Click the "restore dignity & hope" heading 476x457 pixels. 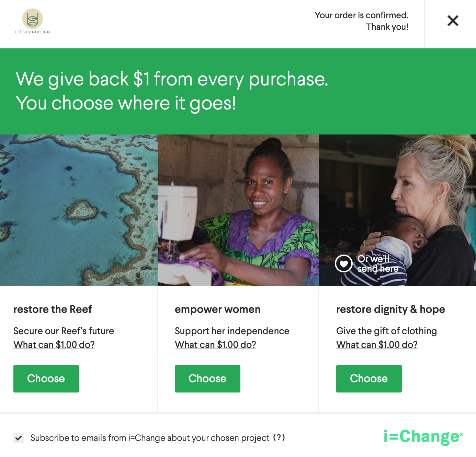tap(390, 309)
